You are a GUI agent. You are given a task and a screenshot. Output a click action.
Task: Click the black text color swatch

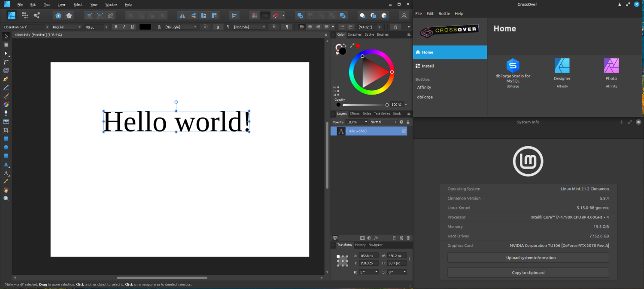145,27
